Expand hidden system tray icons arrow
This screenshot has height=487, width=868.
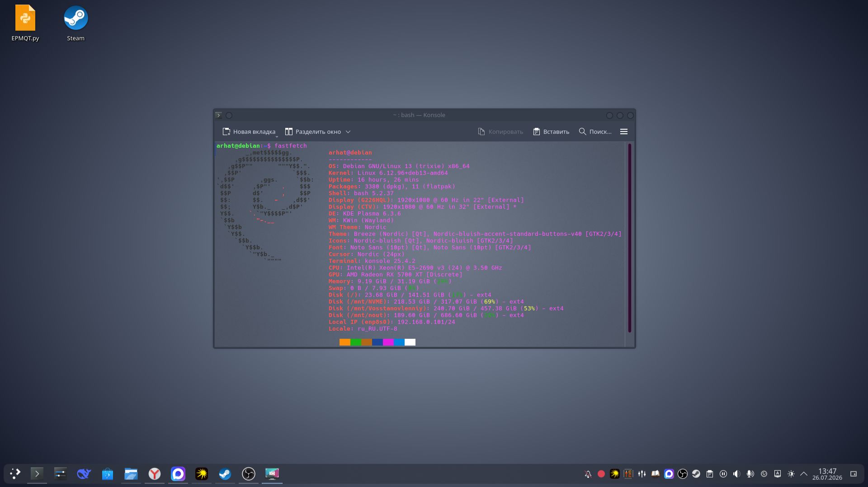pyautogui.click(x=804, y=474)
